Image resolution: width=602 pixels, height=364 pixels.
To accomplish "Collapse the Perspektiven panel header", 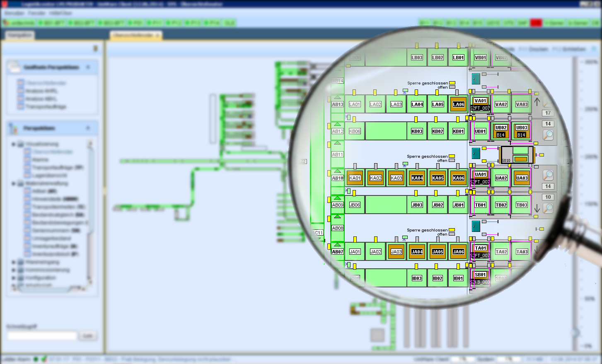I will click(x=88, y=128).
